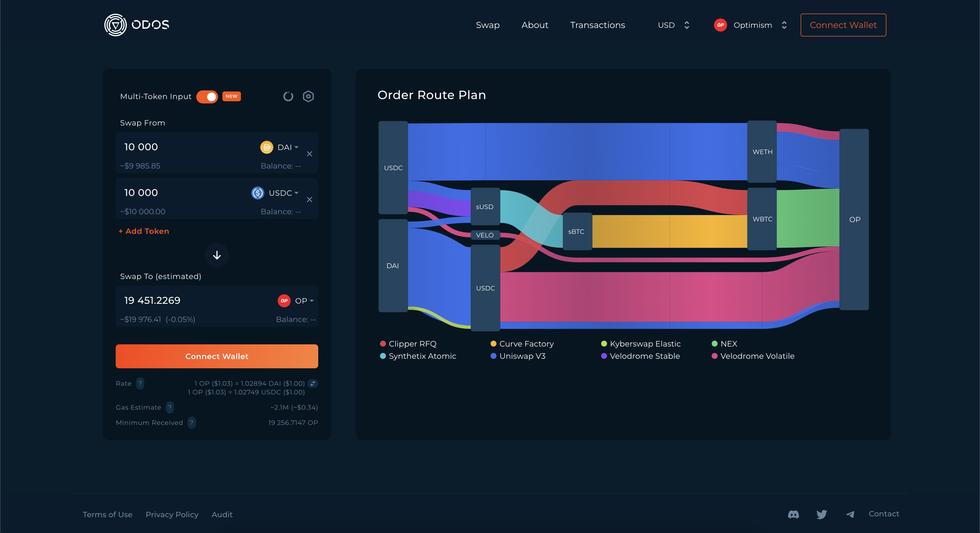Click the Gas Estimate help icon

(x=170, y=407)
